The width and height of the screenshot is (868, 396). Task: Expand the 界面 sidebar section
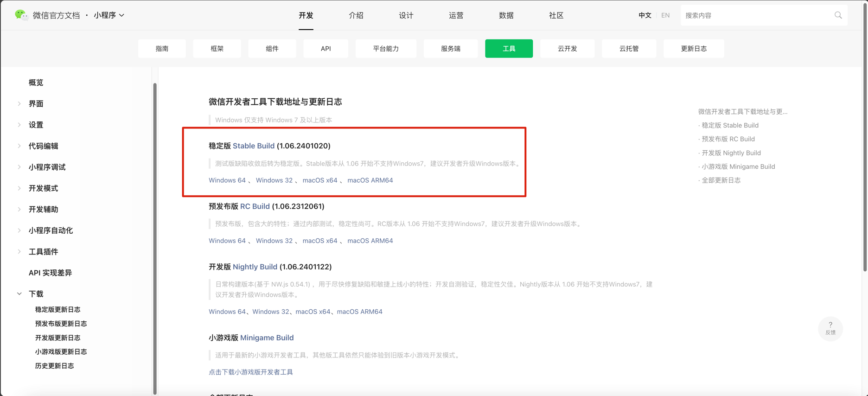(x=19, y=103)
